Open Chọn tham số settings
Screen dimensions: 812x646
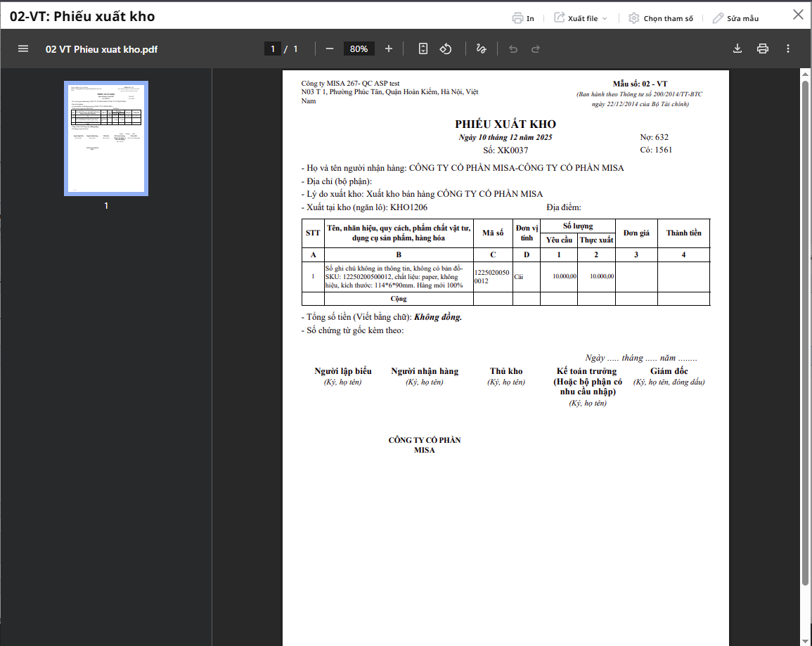click(x=661, y=18)
